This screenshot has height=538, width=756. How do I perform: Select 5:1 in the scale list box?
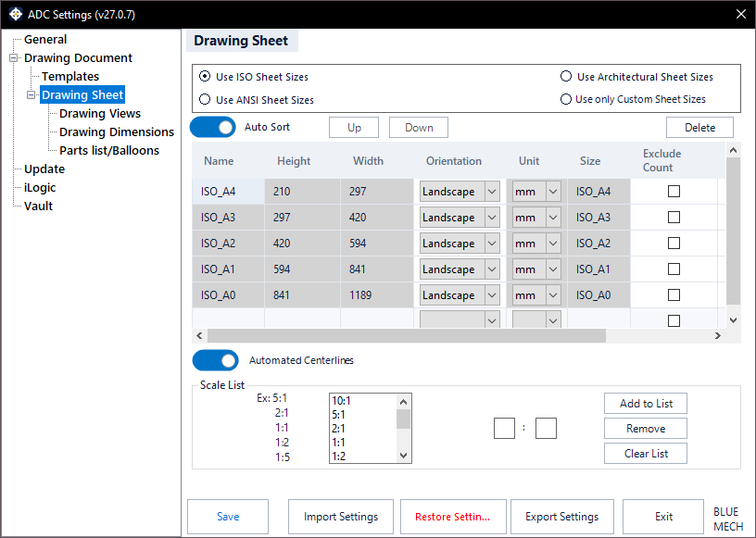(363, 415)
